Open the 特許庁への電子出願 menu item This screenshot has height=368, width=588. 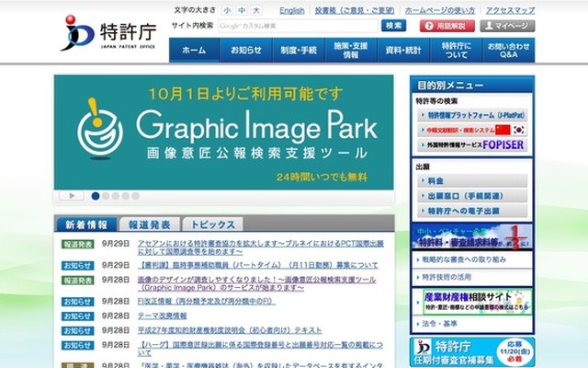pos(472,211)
